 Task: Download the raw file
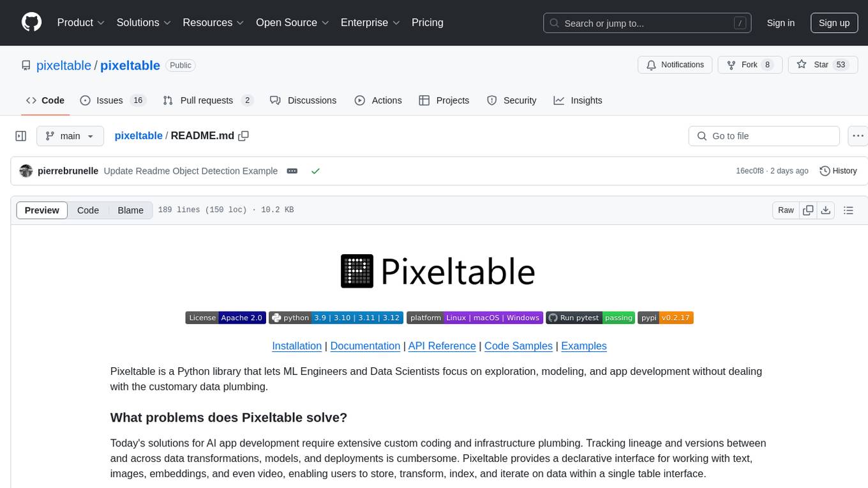click(x=825, y=210)
